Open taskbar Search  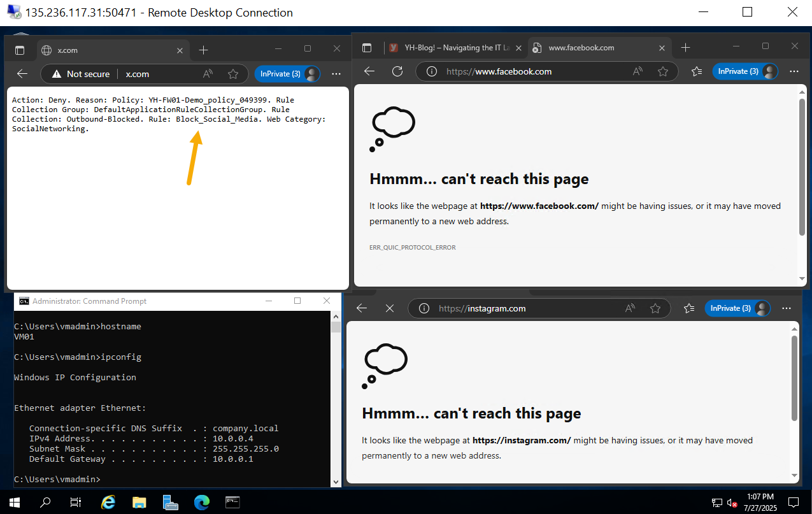[x=45, y=503]
